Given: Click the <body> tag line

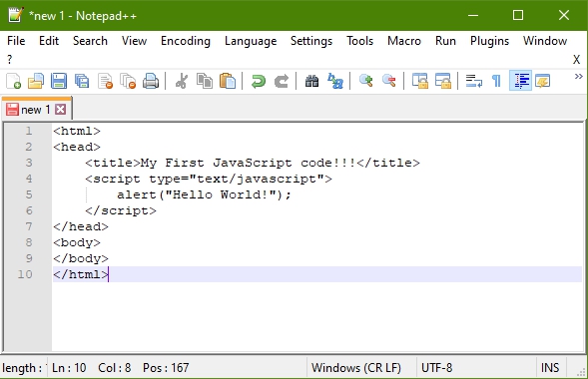Looking at the screenshot, I should pos(77,242).
